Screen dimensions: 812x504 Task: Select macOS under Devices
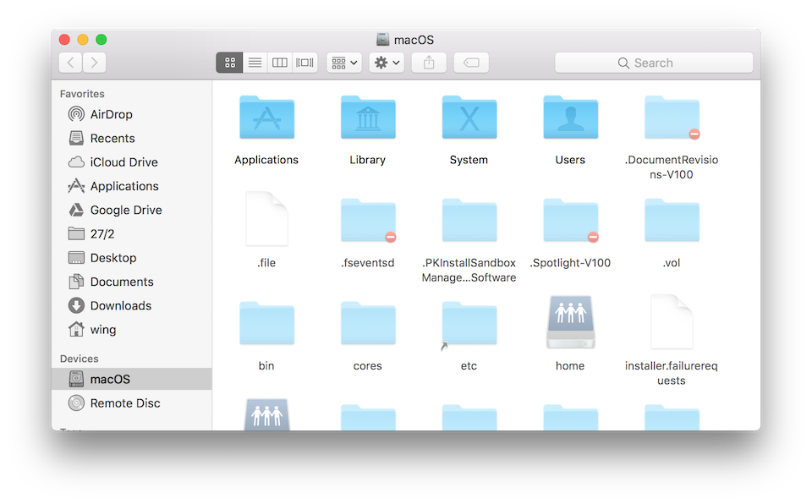132,379
